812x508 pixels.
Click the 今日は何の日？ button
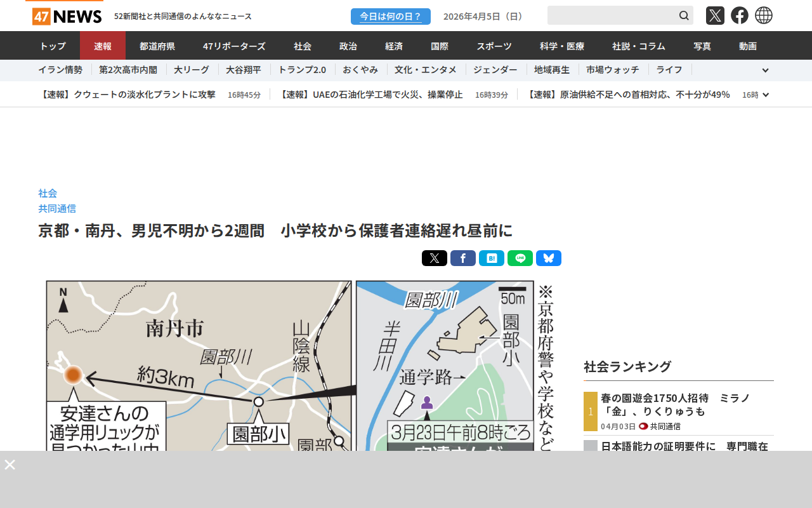pos(390,17)
